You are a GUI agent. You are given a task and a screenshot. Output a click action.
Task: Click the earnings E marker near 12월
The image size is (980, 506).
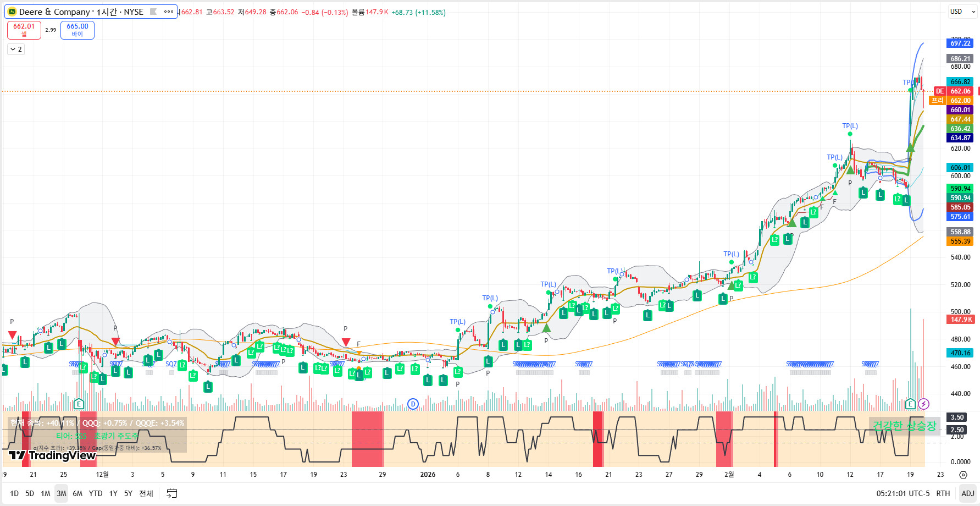(x=79, y=404)
